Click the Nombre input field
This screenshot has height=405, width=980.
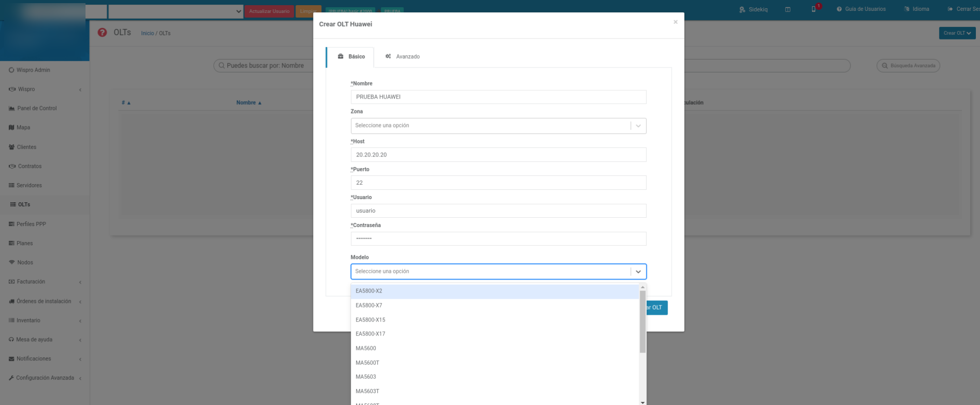[499, 97]
